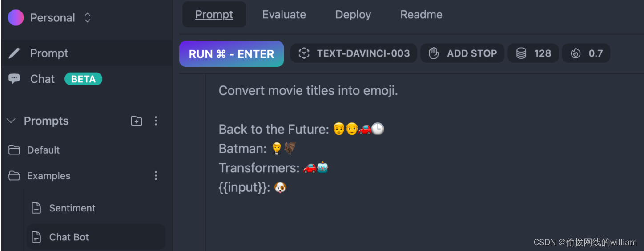Screen dimensions: 644x251
Task: Adjust the 0.7 temperature flame control
Action: (586, 53)
